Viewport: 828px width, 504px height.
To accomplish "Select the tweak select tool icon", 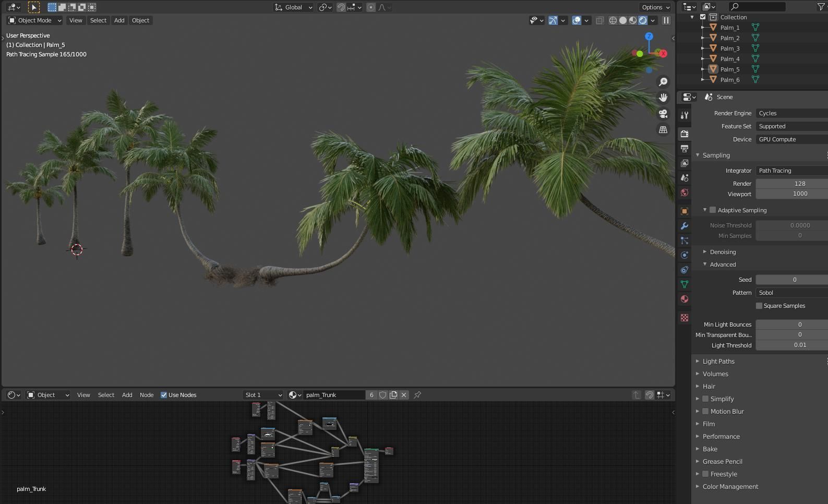I will 34,7.
